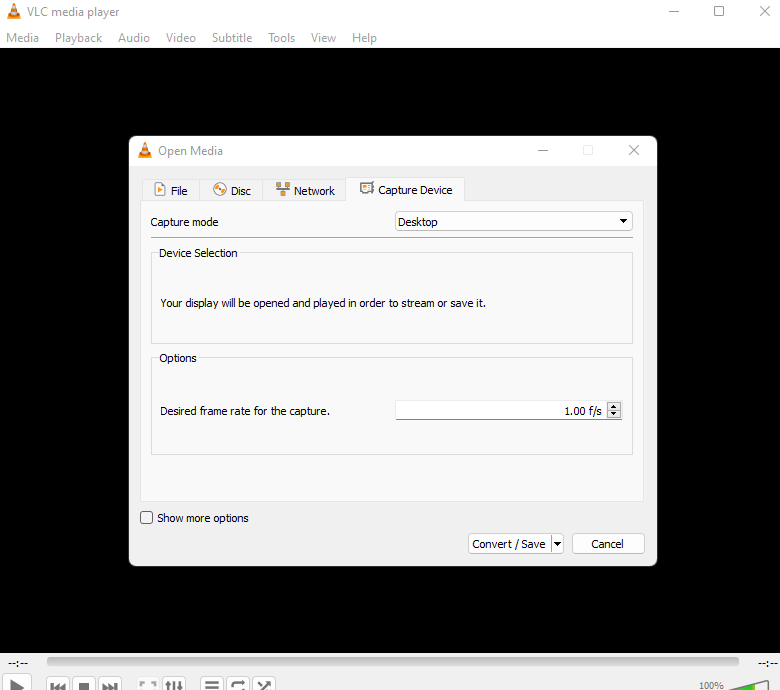Open extended settings equalizer icon

tap(174, 685)
